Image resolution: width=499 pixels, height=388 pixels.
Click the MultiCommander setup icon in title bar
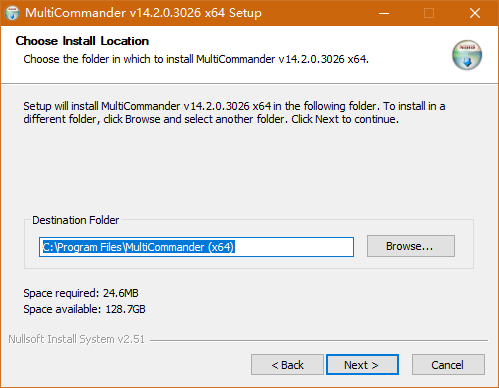(x=12, y=13)
